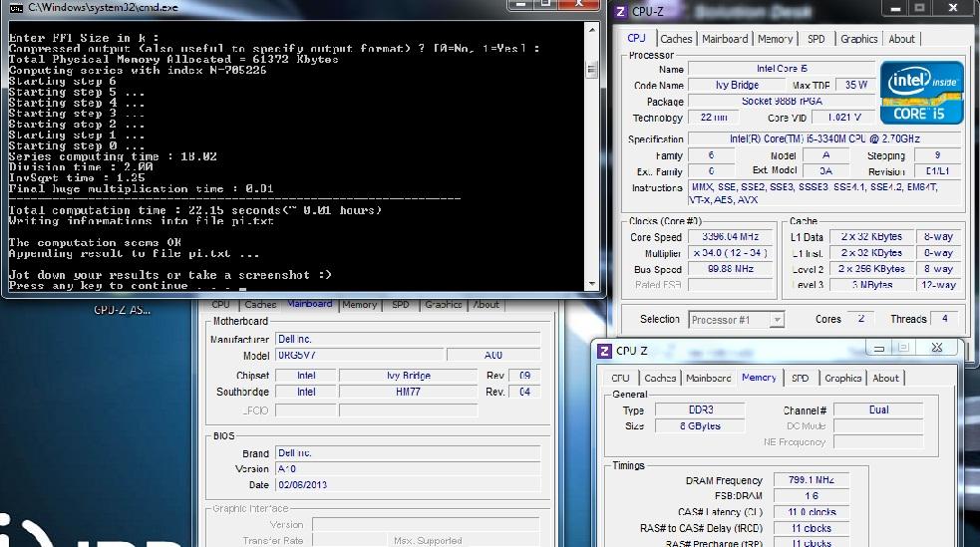Open the Processor #1 selection dropdown
The height and width of the screenshot is (547, 980).
coord(737,320)
